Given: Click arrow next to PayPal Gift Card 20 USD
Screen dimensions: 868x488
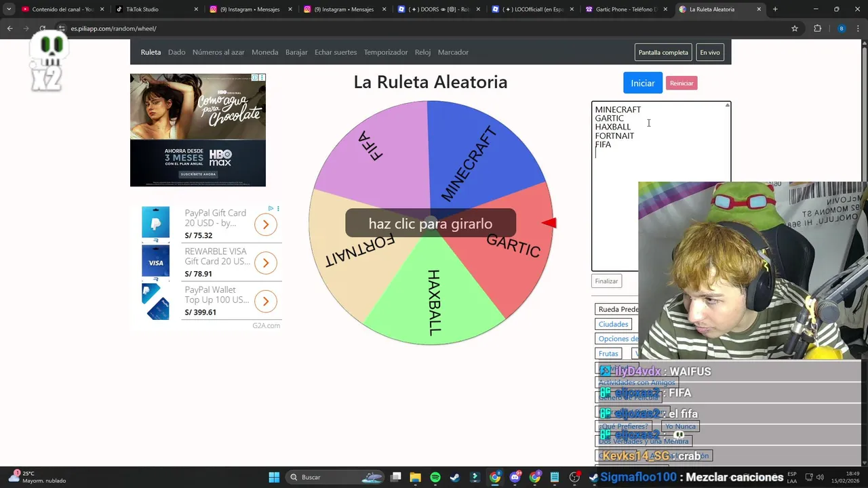Looking at the screenshot, I should [x=266, y=224].
